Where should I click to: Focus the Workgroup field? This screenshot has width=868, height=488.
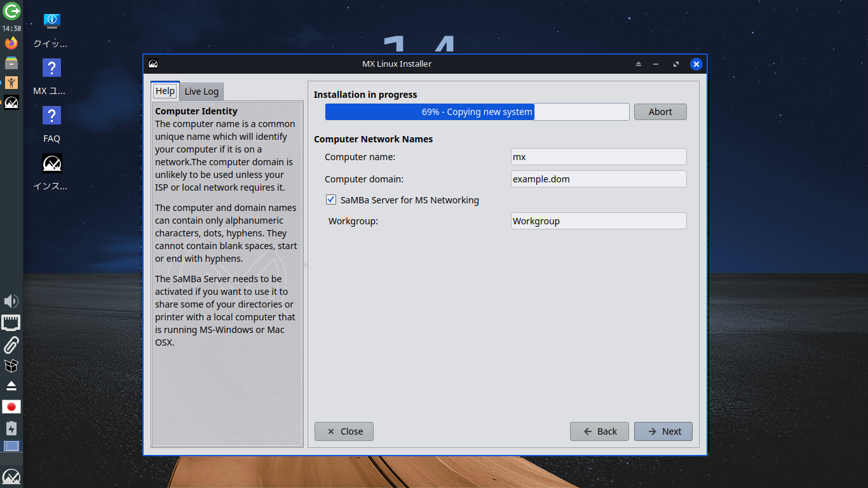coord(599,221)
